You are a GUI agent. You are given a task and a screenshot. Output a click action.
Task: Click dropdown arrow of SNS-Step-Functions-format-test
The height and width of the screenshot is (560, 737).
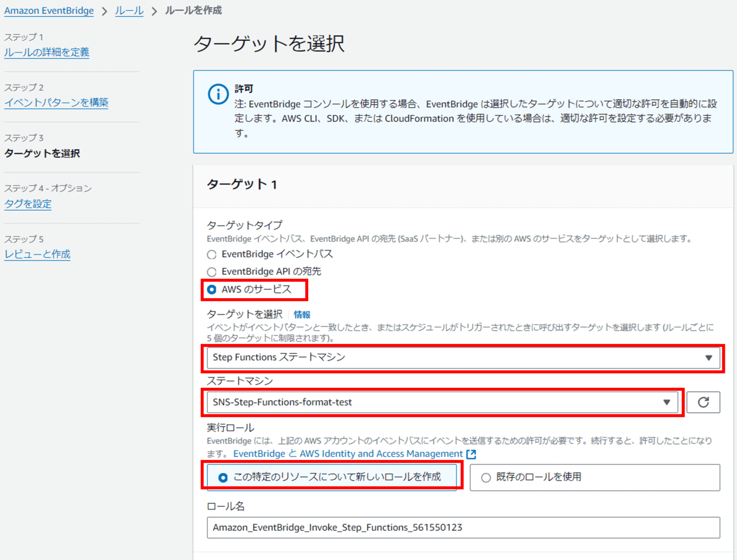click(x=666, y=402)
